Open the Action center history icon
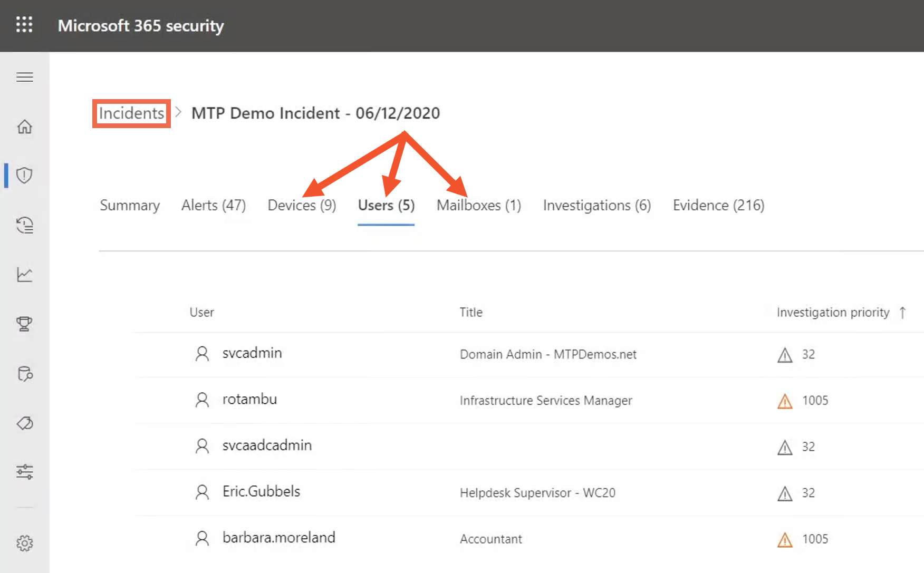The height and width of the screenshot is (573, 924). [x=25, y=225]
